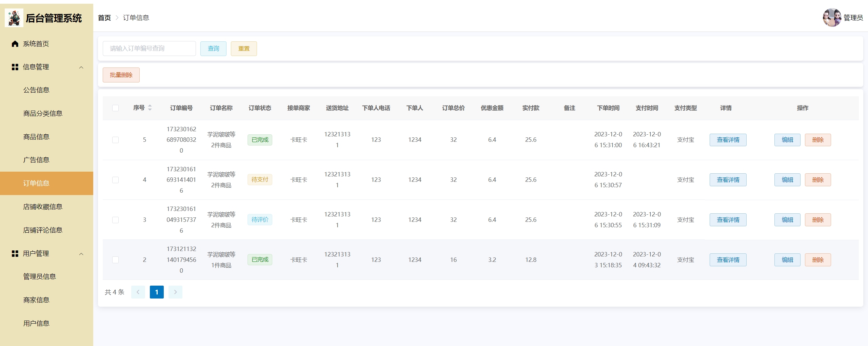Image resolution: width=868 pixels, height=346 pixels.
Task: Toggle the select-all checkbox in table header
Action: coord(115,108)
